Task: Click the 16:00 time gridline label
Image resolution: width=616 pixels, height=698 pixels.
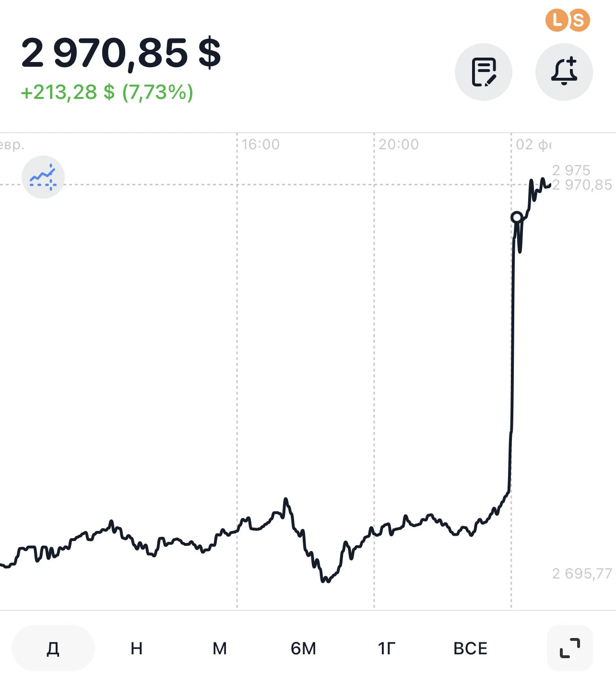Action: 261,144
